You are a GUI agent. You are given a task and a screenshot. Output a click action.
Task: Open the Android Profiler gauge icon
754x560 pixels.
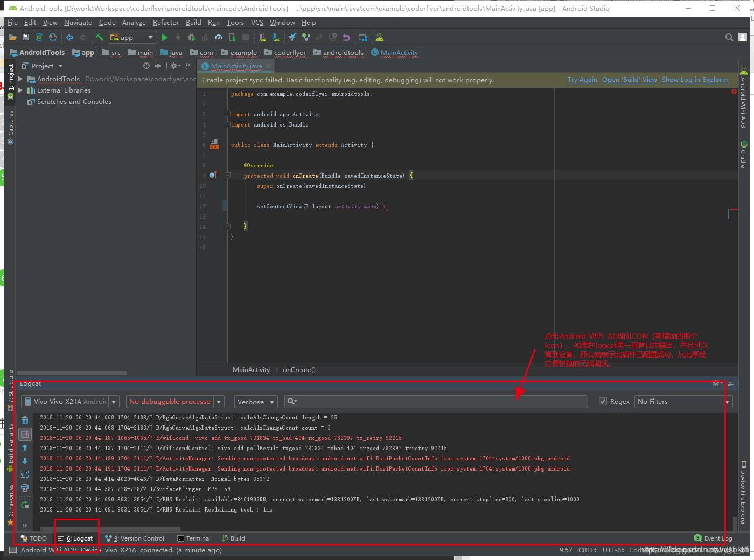click(218, 38)
